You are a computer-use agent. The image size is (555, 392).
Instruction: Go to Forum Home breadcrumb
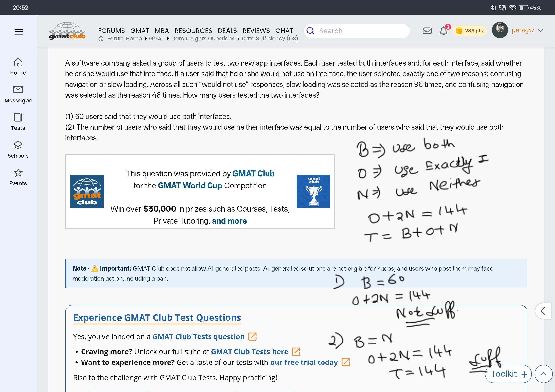point(124,39)
